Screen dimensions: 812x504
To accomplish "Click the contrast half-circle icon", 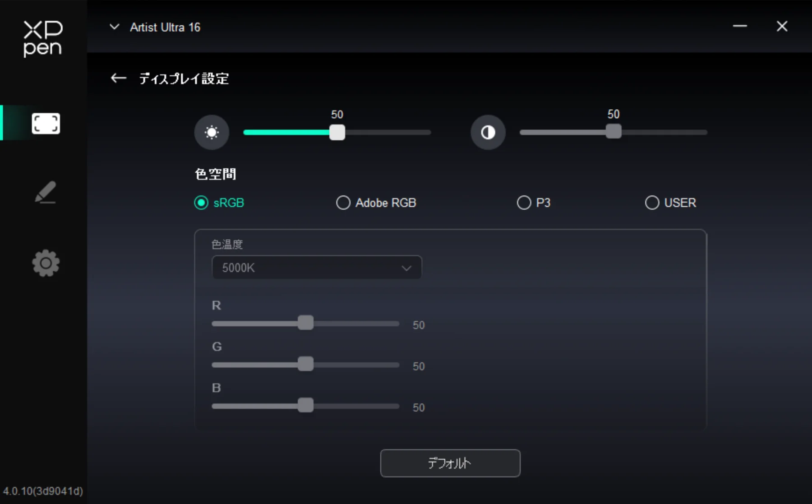I will click(488, 132).
